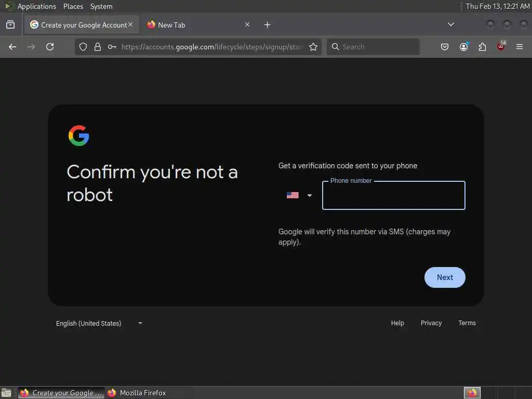Click the Firefox workspace switcher thumbnail

tap(472, 393)
